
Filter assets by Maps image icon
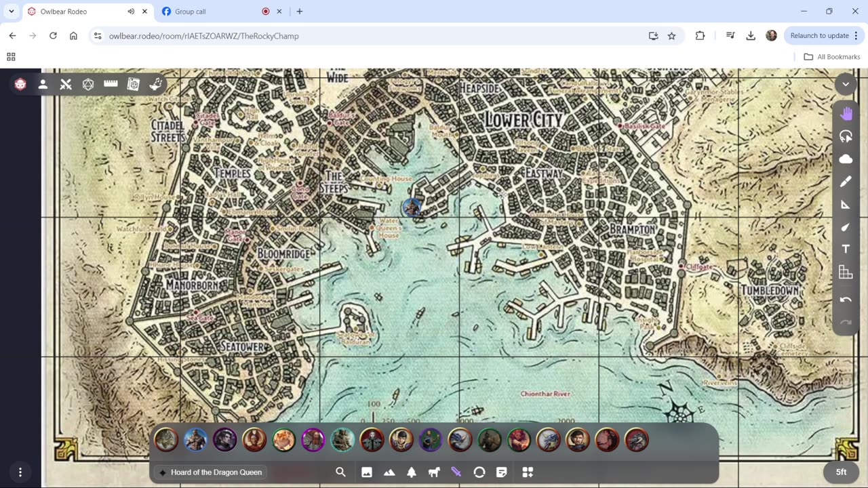367,472
